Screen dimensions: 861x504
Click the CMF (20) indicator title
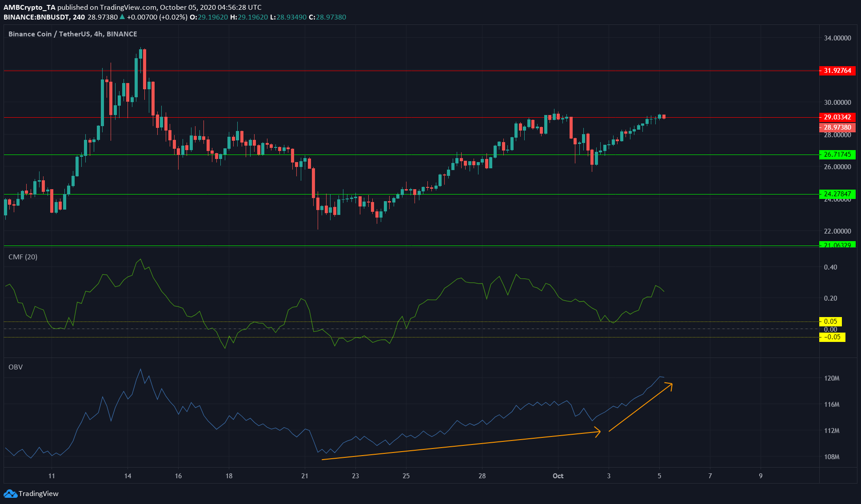23,257
